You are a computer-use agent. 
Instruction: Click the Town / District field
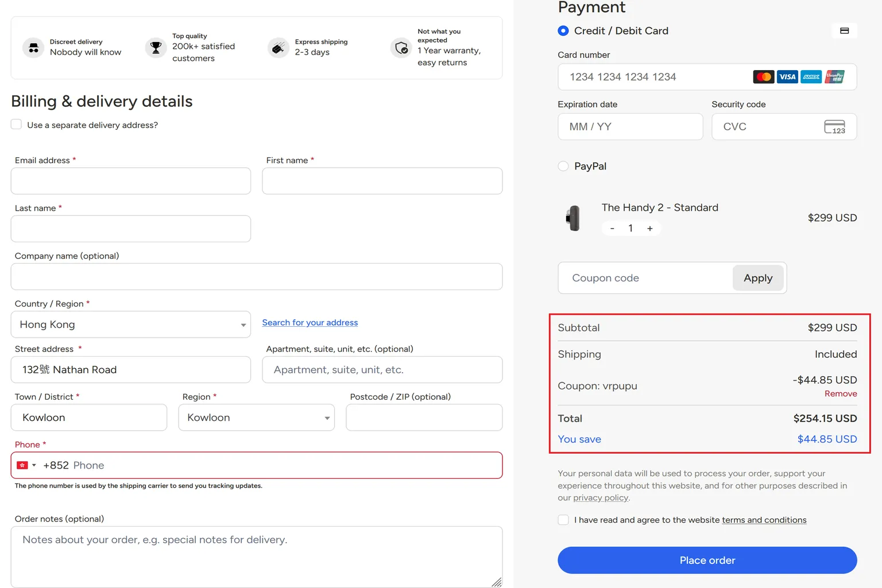89,417
